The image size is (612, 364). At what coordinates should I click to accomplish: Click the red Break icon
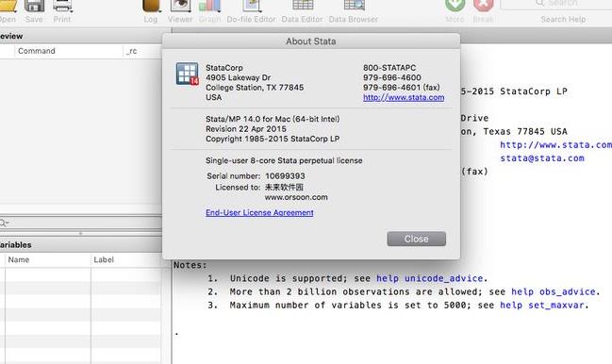point(483,5)
